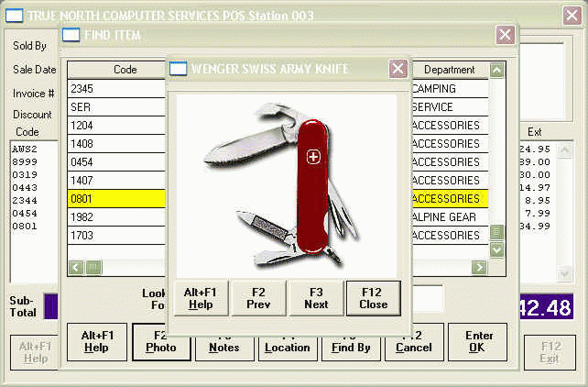Click the highlighted ACCESSORIES department cell
The width and height of the screenshot is (588, 387).
450,199
